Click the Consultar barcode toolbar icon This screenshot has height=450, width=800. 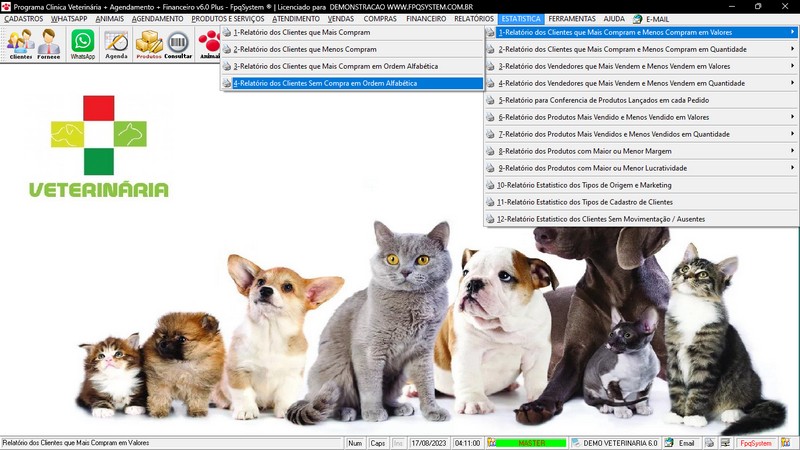coord(178,44)
